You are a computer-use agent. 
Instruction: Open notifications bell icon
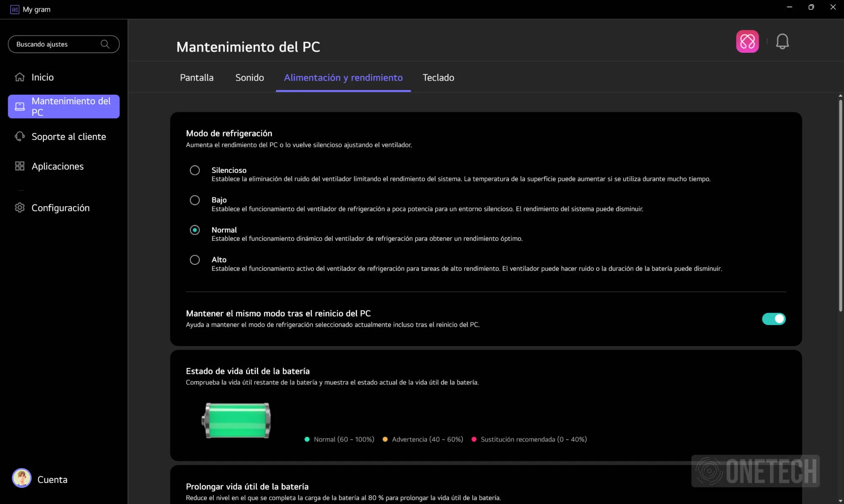point(782,41)
